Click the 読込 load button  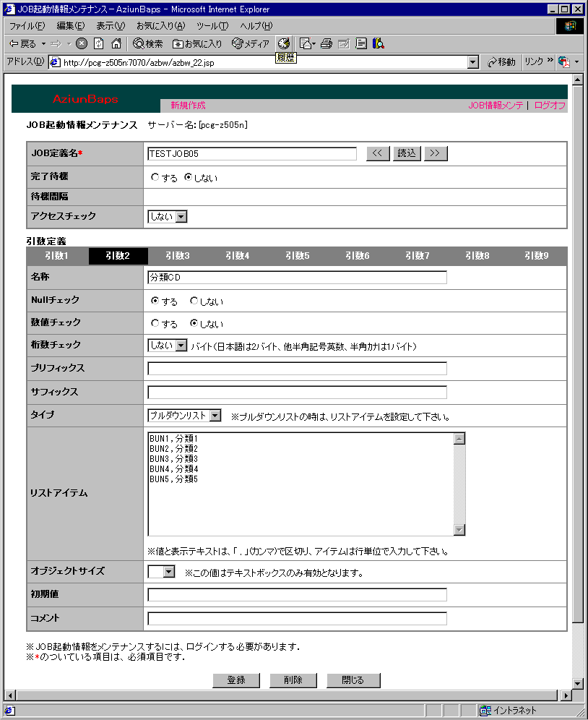click(x=407, y=153)
